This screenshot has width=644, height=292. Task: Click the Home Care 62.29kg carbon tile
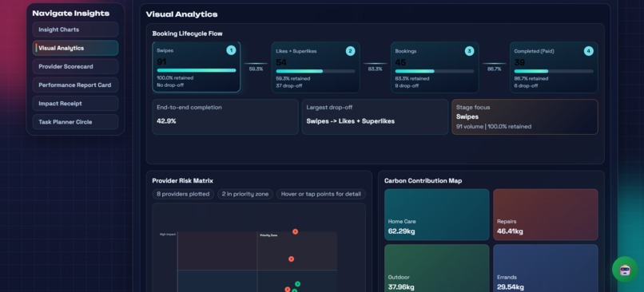click(x=436, y=215)
